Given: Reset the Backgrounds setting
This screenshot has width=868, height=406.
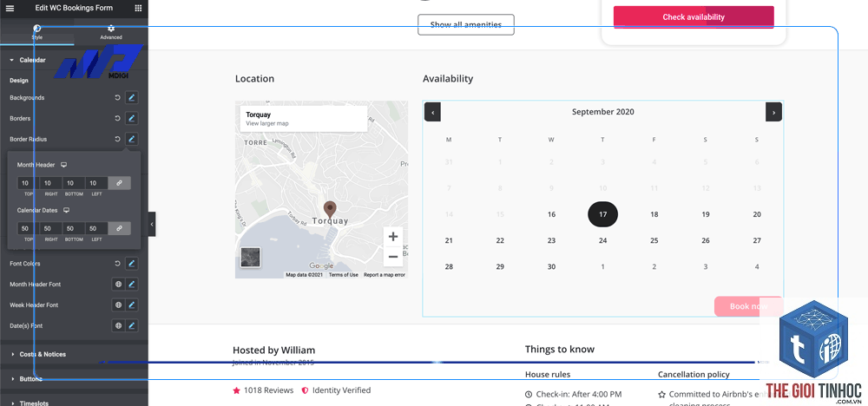Looking at the screenshot, I should (117, 98).
